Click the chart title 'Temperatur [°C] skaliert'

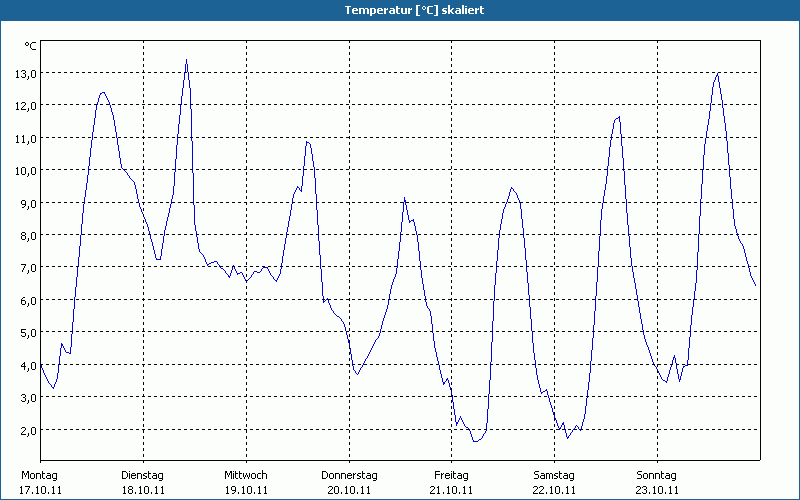pos(414,10)
